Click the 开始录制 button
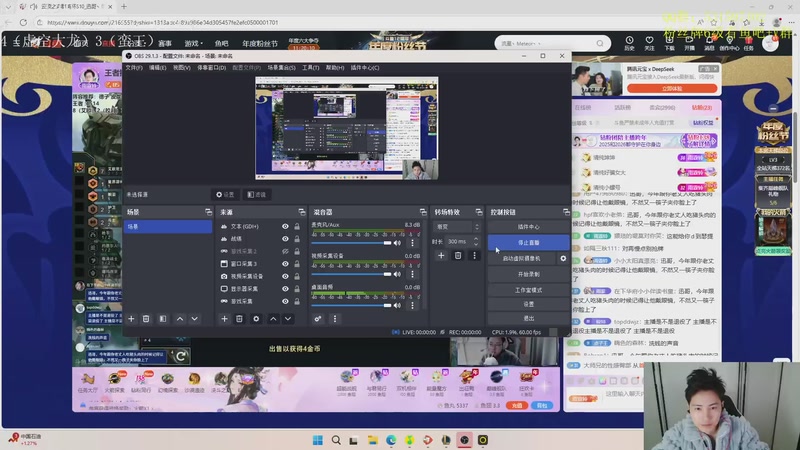 tap(529, 274)
